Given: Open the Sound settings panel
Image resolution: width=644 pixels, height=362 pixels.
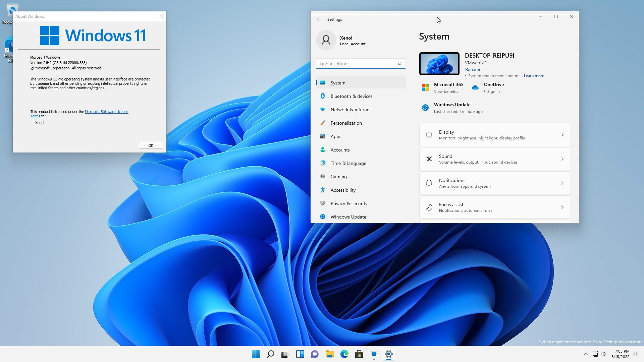Looking at the screenshot, I should click(x=494, y=158).
